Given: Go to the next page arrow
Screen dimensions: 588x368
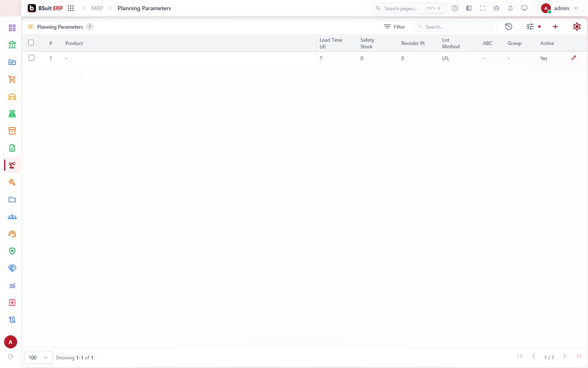Looking at the screenshot, I should (x=565, y=357).
